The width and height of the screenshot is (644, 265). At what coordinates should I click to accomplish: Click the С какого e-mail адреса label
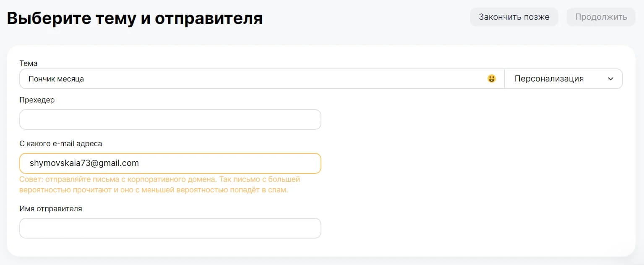coord(61,144)
